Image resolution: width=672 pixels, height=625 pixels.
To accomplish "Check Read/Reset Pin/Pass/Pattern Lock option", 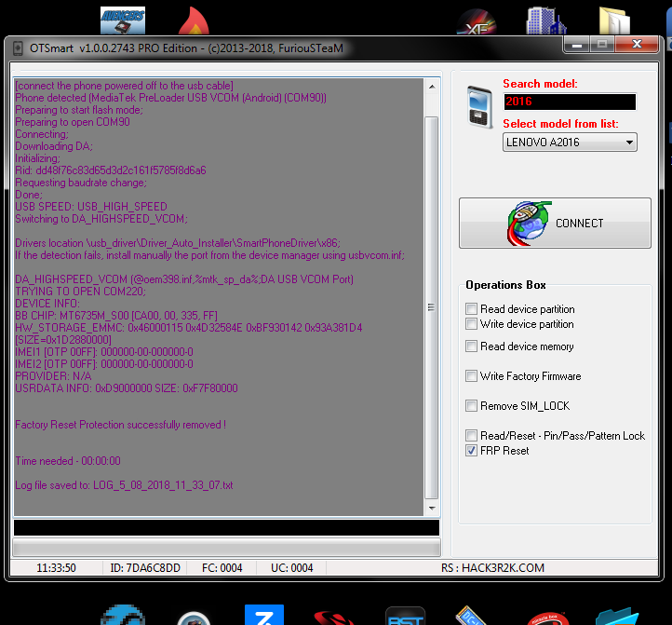I will [472, 436].
